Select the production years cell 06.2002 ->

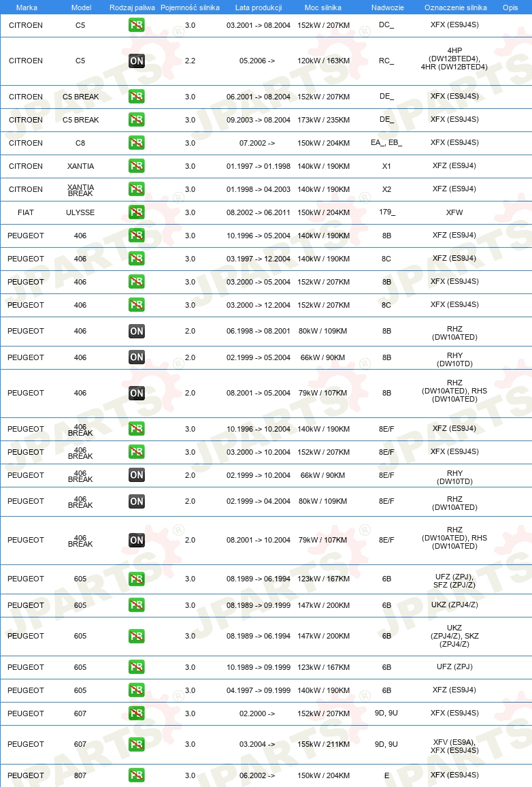[x=257, y=775]
